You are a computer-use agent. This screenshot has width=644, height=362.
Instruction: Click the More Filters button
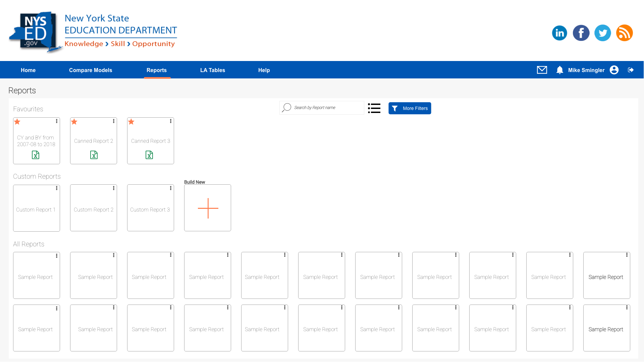(x=410, y=108)
